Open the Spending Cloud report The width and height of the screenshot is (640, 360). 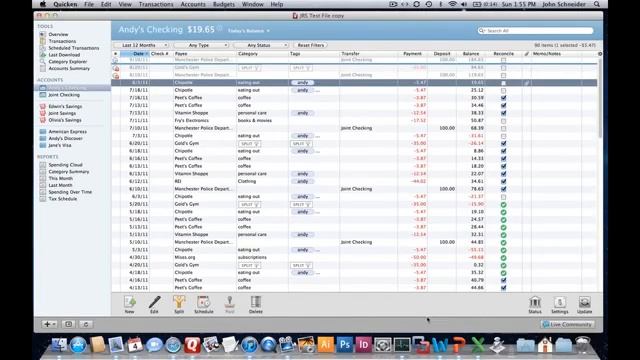(x=65, y=165)
